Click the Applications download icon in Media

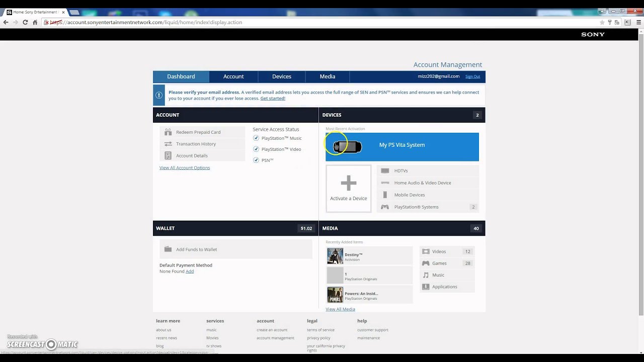pyautogui.click(x=426, y=287)
